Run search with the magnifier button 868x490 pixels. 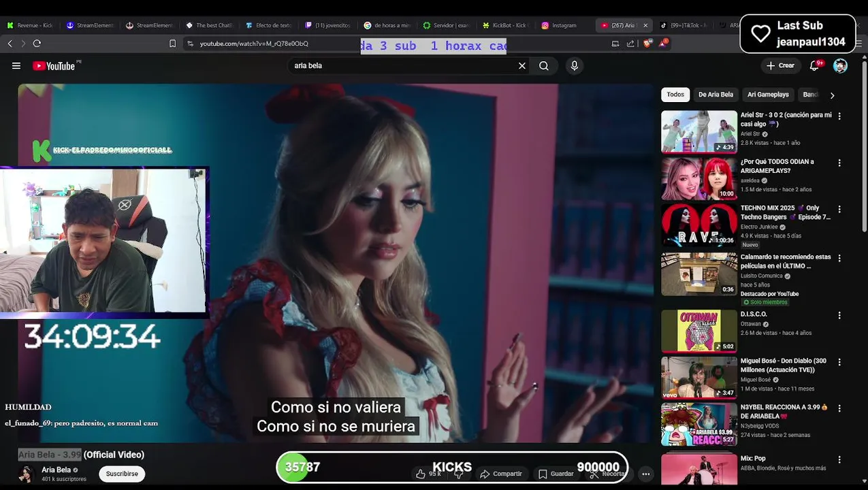pos(544,66)
